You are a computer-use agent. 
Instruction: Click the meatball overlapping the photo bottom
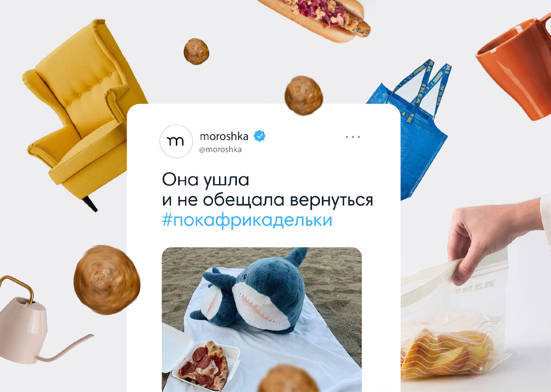pos(288,379)
